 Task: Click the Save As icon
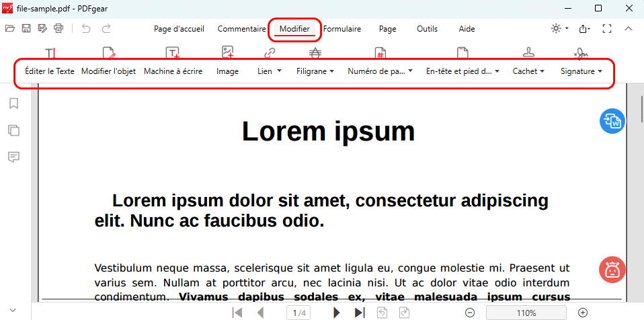(x=42, y=28)
